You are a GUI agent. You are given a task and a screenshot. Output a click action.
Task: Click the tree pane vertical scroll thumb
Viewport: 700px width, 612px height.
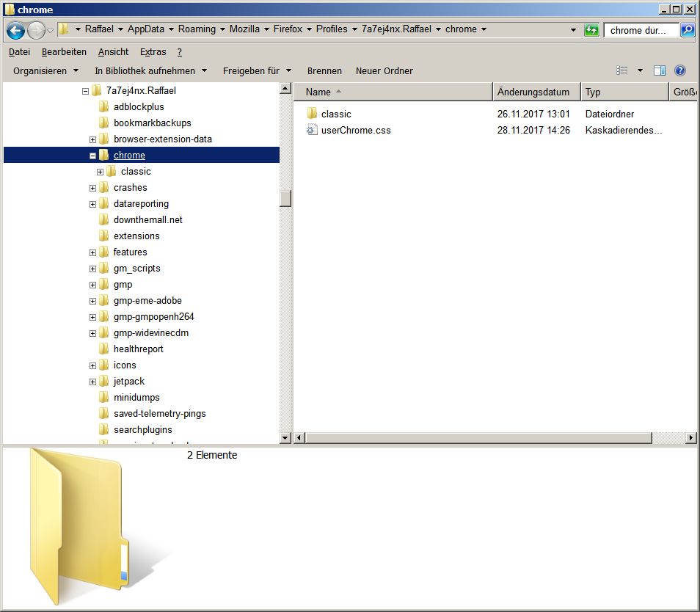tap(285, 198)
